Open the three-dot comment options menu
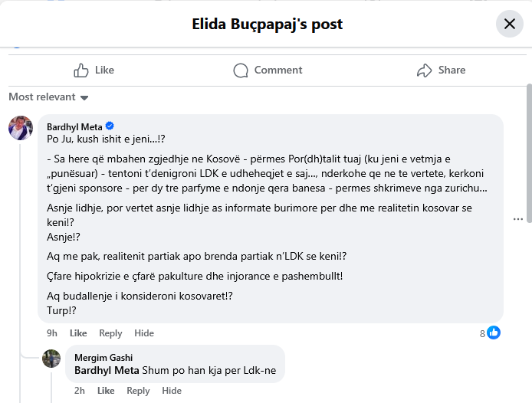This screenshot has width=532, height=403. click(518, 218)
